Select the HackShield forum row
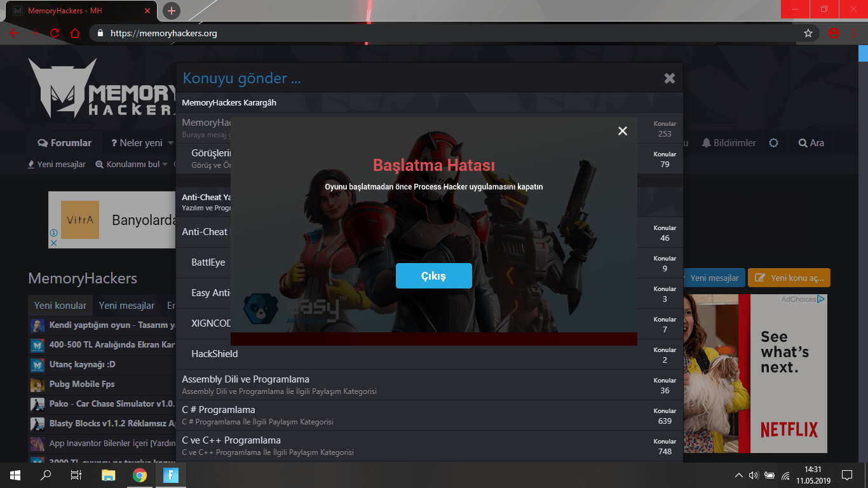Image resolution: width=868 pixels, height=488 pixels. coord(430,354)
